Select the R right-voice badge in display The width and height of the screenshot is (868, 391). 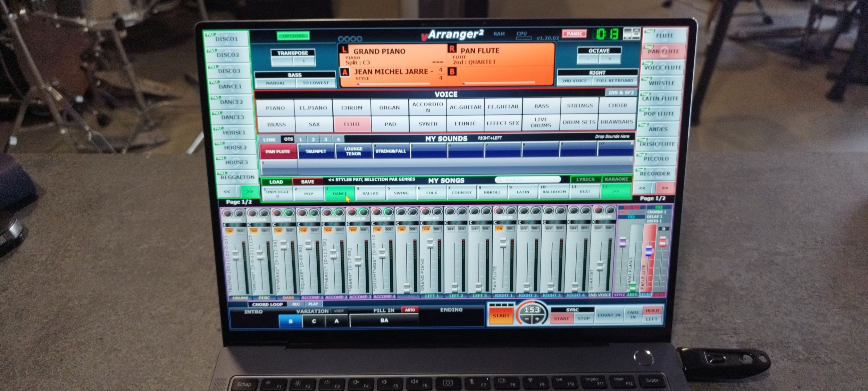(452, 49)
